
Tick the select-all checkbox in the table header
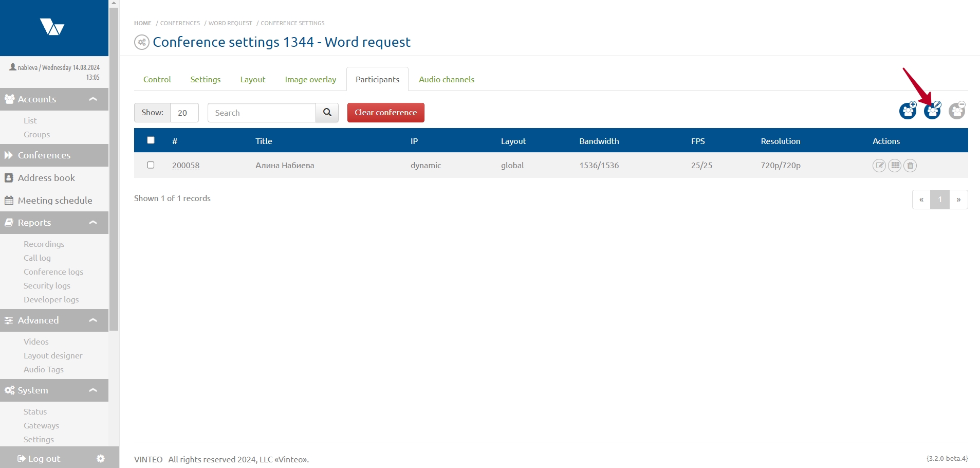pyautogui.click(x=151, y=140)
